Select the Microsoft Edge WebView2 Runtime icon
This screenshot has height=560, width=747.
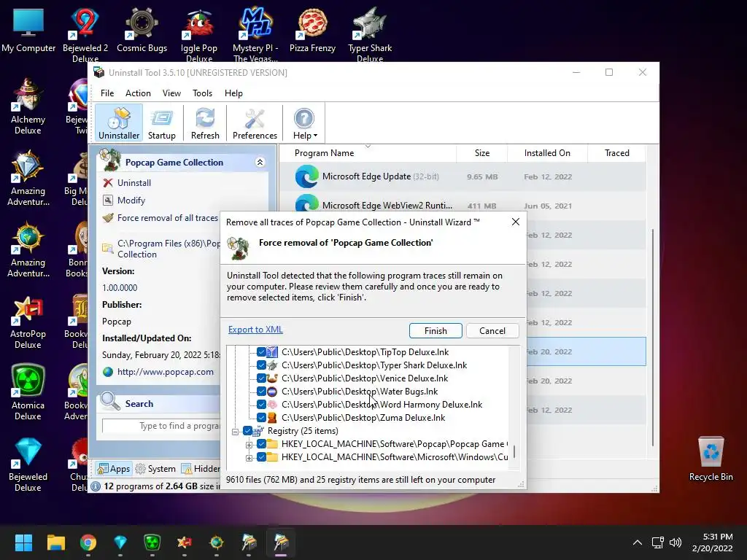[x=306, y=203]
